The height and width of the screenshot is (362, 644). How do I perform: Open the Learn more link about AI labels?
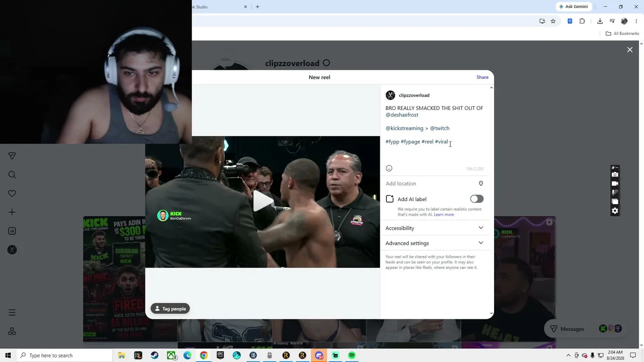[x=444, y=215]
